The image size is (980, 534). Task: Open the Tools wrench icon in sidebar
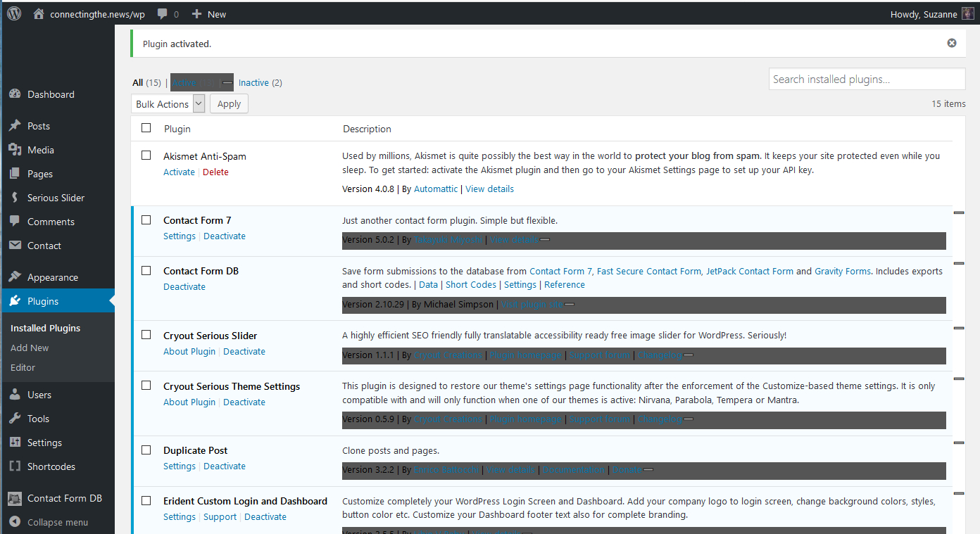tap(15, 419)
